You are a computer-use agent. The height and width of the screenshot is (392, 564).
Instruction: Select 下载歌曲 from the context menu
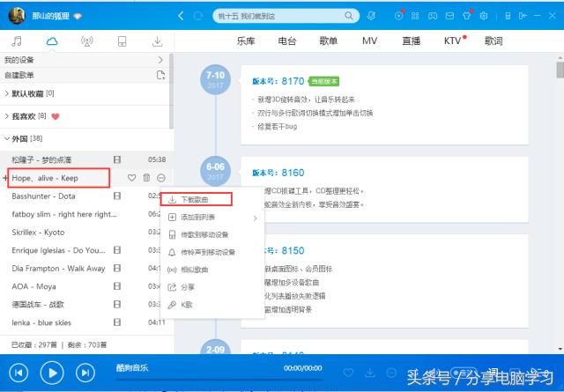coord(195,200)
